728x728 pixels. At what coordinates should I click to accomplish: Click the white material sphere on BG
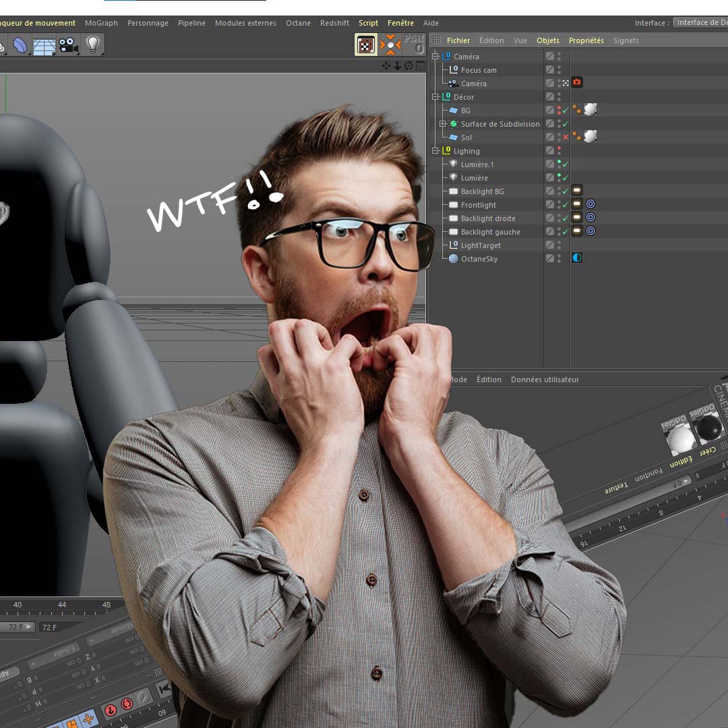click(590, 109)
